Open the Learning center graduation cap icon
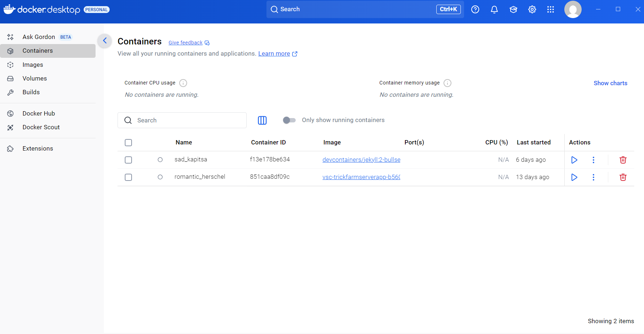The width and height of the screenshot is (644, 334). point(513,9)
